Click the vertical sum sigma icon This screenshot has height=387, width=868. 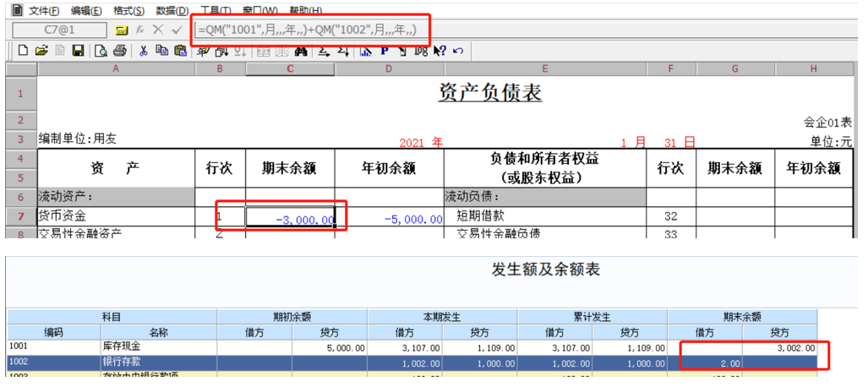click(342, 52)
